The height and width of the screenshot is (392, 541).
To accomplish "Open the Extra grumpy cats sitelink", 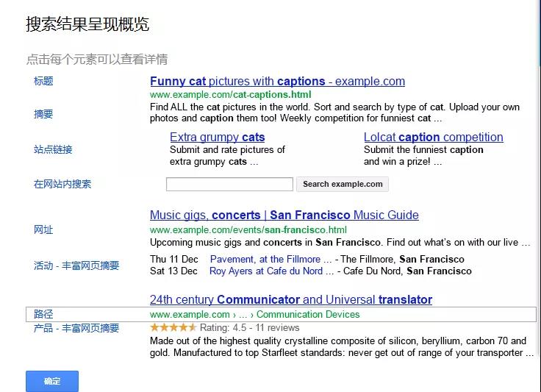I will click(218, 137).
